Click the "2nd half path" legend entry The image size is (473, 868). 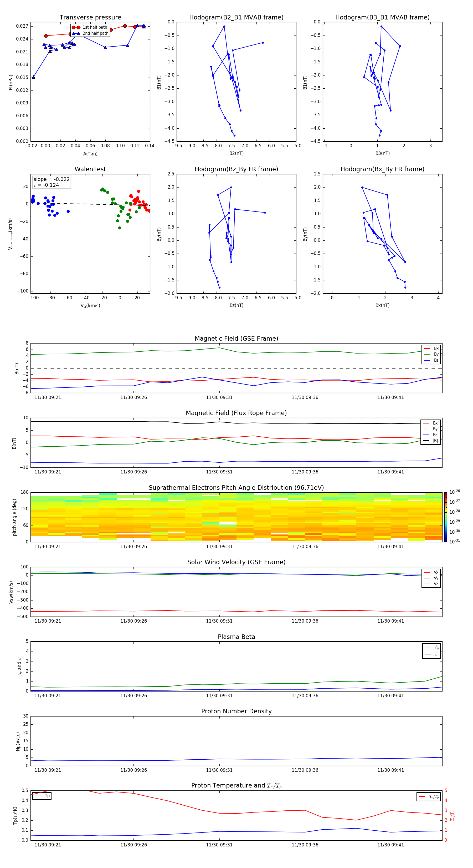pyautogui.click(x=90, y=33)
